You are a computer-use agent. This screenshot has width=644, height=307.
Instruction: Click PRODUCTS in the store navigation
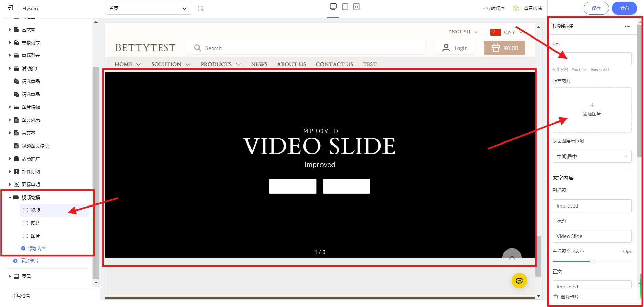click(216, 64)
